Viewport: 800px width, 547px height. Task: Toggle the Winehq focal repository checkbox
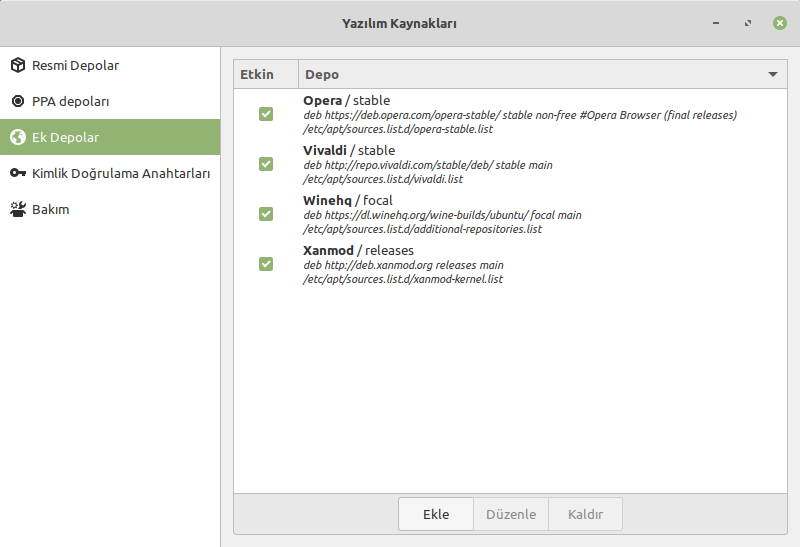(x=266, y=214)
